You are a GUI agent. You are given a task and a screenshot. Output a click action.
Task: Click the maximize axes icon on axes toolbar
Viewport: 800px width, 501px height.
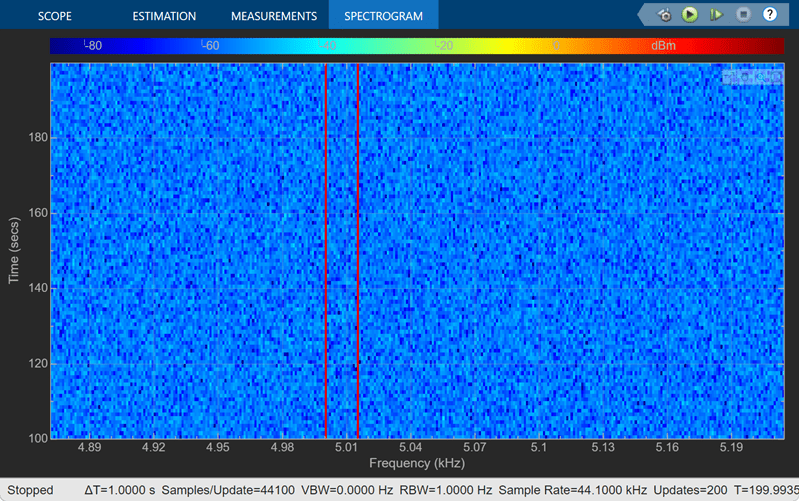[728, 78]
